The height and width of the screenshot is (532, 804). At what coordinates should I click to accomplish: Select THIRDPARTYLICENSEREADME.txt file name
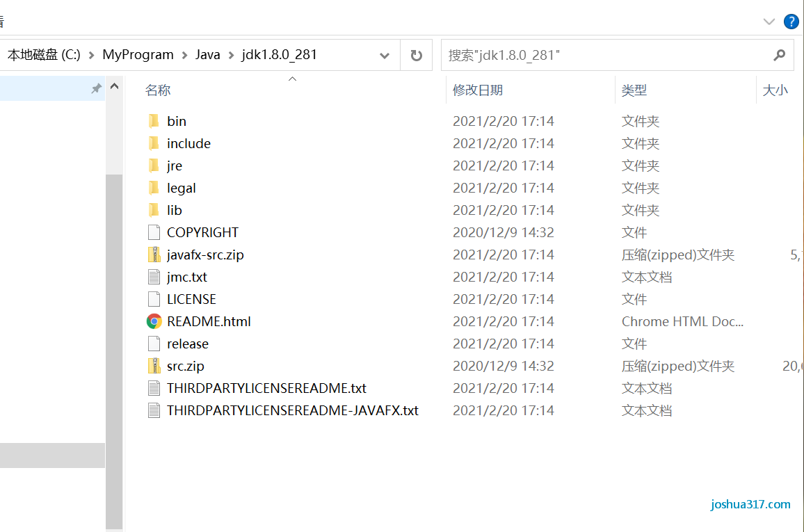click(x=266, y=389)
